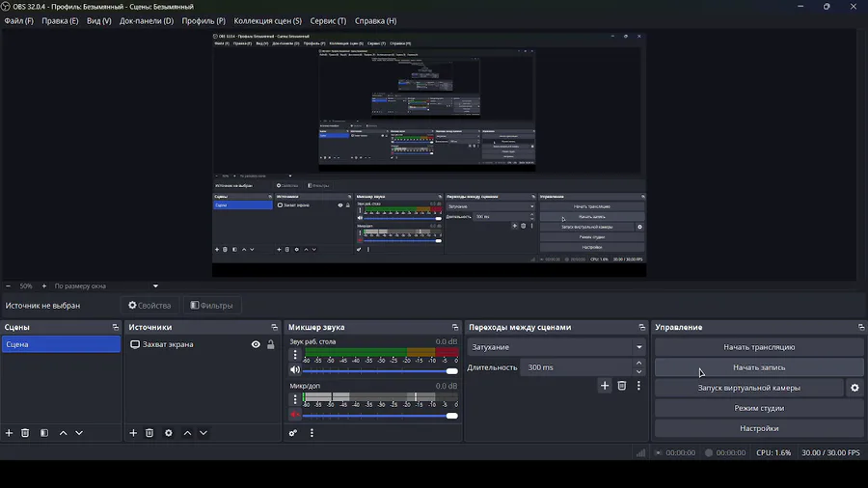Image resolution: width=868 pixels, height=488 pixels.
Task: Click Микр/доп volume slider
Action: click(380, 416)
